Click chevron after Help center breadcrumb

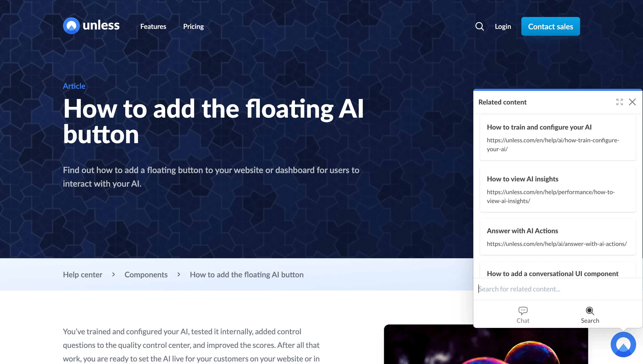tap(113, 275)
